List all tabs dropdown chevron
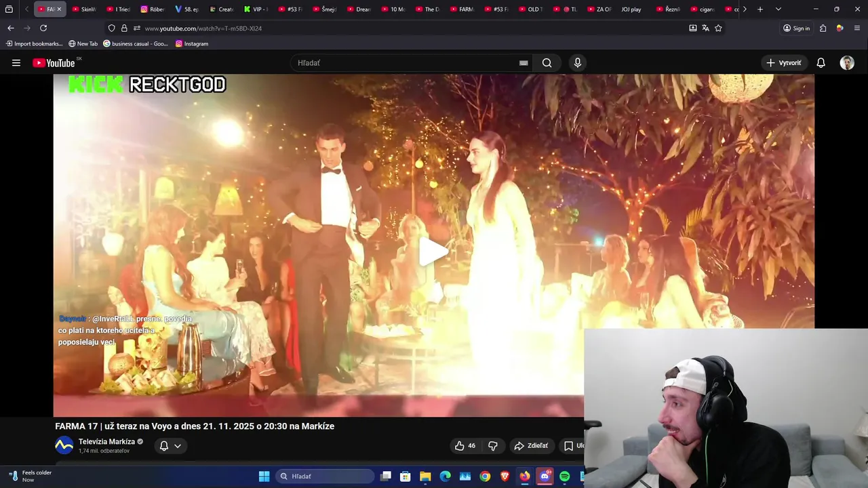 [x=778, y=9]
